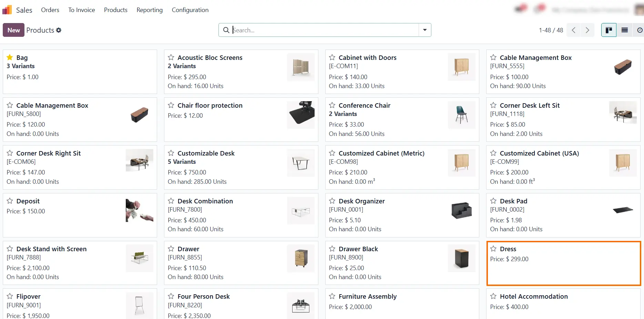Screen dimensions: 644x319
Task: Go to the next page of products
Action: [x=587, y=30]
